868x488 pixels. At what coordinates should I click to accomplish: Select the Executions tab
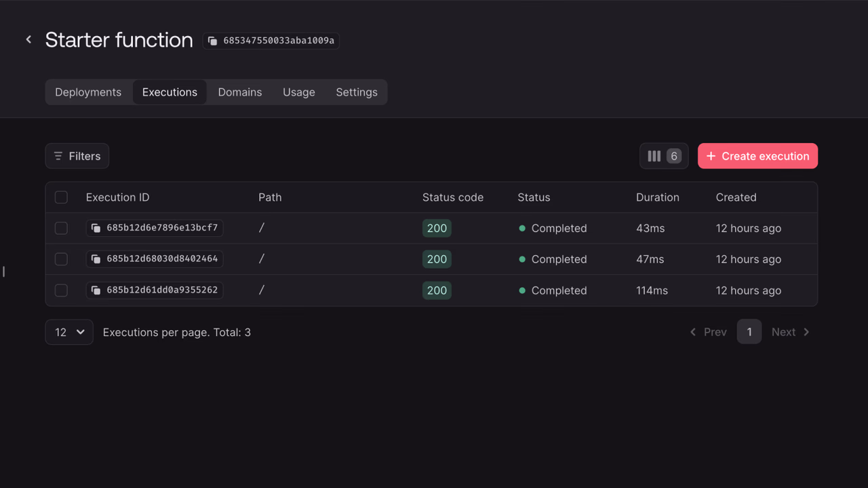(x=170, y=92)
